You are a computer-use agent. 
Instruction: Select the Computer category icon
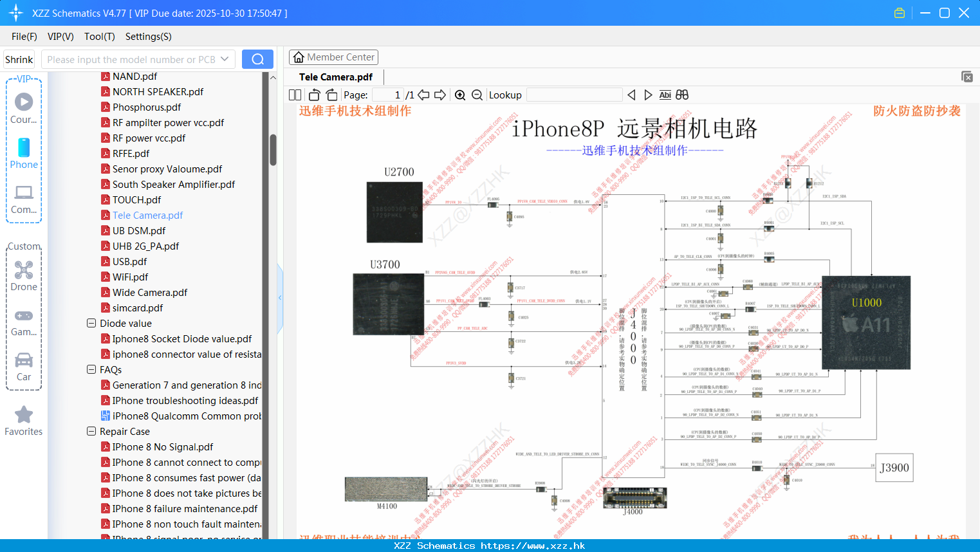[x=24, y=192]
